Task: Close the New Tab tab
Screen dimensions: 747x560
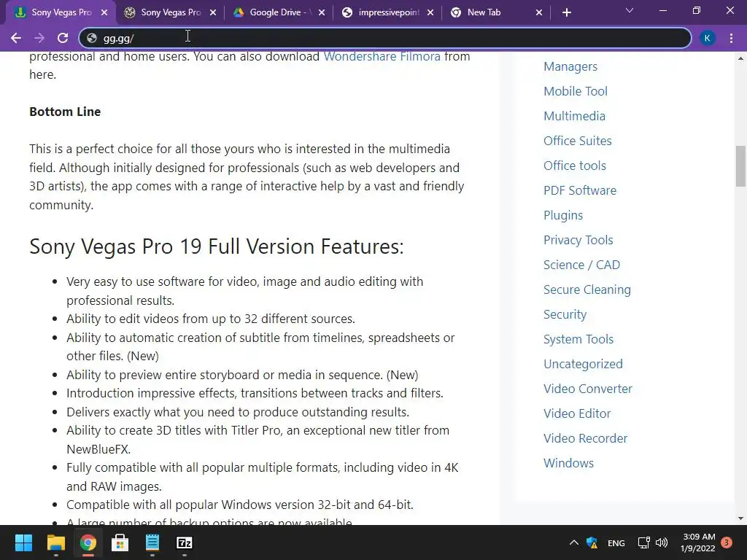Action: (x=539, y=12)
